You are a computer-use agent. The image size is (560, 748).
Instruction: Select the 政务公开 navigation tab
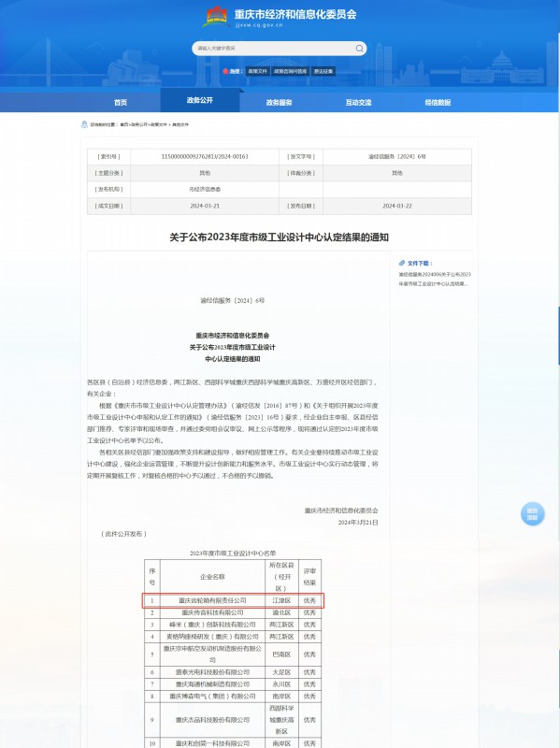point(200,100)
